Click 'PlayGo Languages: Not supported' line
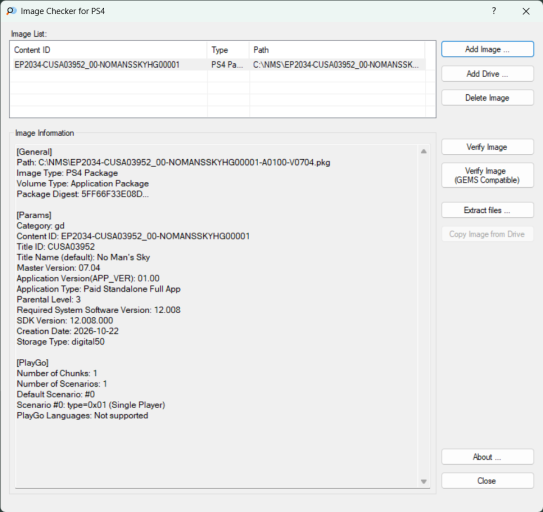This screenshot has width=543, height=512. (x=82, y=415)
